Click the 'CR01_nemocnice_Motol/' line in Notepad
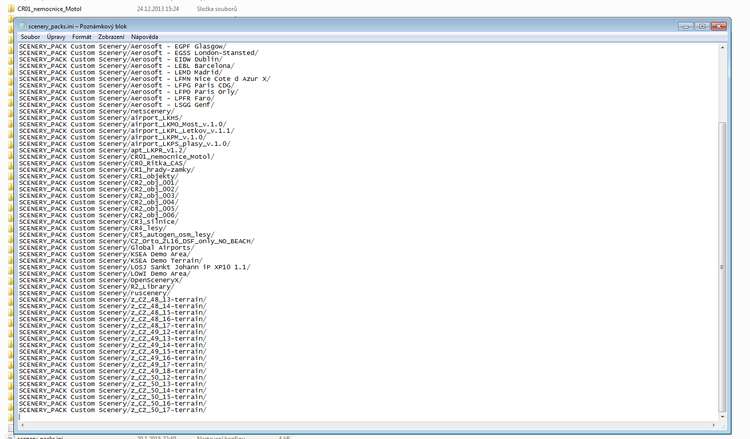Image resolution: width=750 pixels, height=439 pixels. tap(117, 156)
